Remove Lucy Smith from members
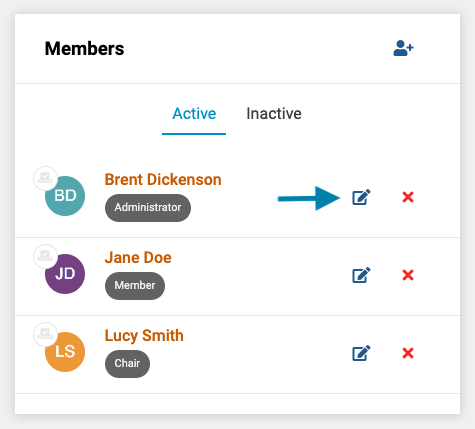The image size is (475, 429). coord(408,353)
